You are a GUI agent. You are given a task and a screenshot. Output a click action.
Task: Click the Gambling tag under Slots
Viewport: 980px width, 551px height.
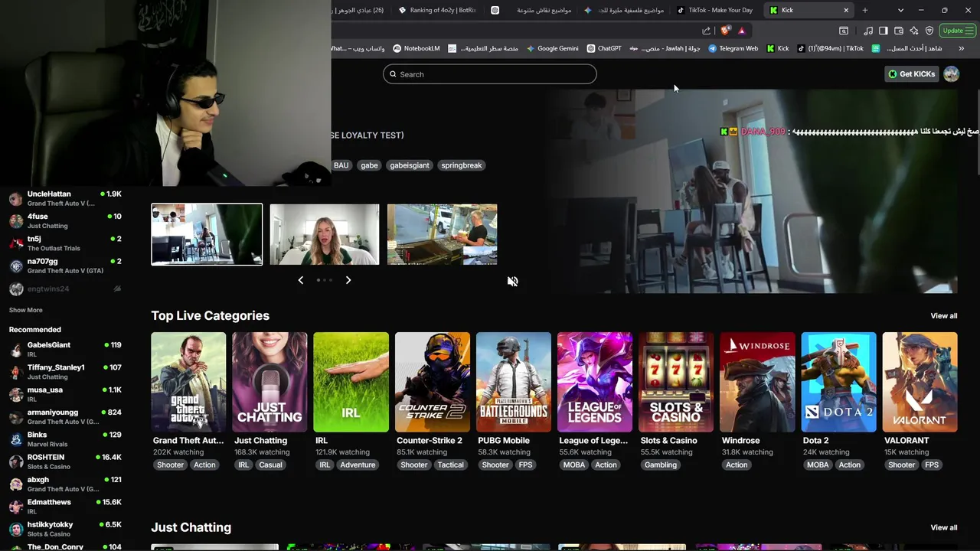tap(661, 465)
